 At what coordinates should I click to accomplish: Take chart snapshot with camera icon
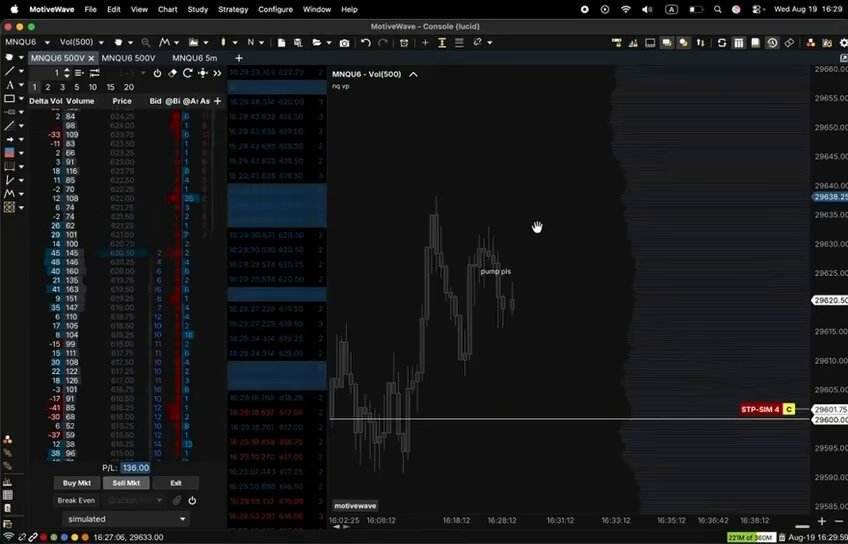(x=344, y=43)
